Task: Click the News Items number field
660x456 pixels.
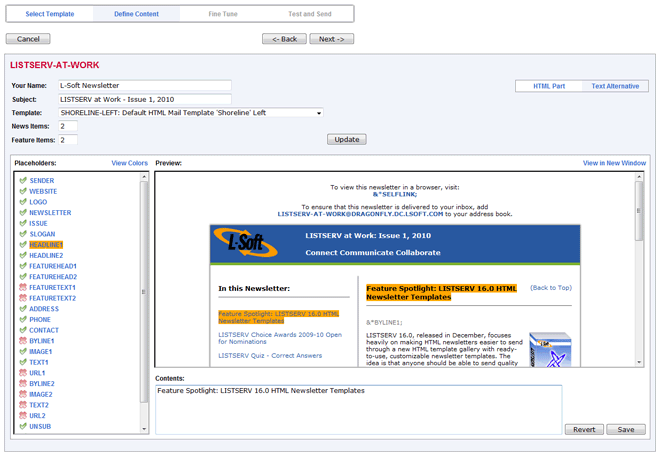Action: pos(68,126)
